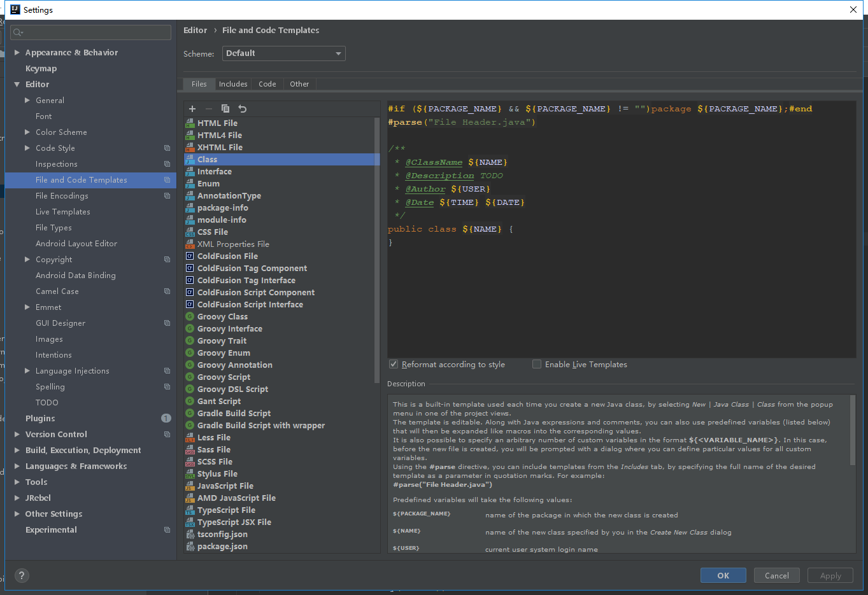Toggle Reformat according to style checkbox

(x=394, y=365)
